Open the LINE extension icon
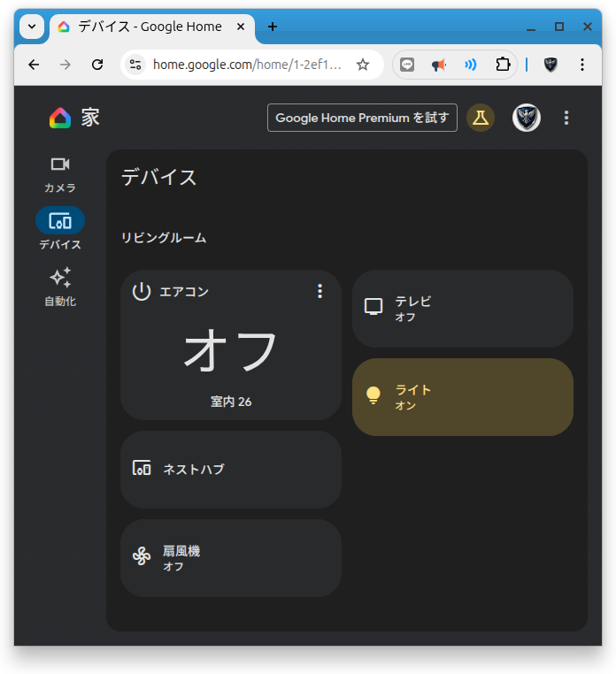Image resolution: width=616 pixels, height=674 pixels. coord(407,65)
